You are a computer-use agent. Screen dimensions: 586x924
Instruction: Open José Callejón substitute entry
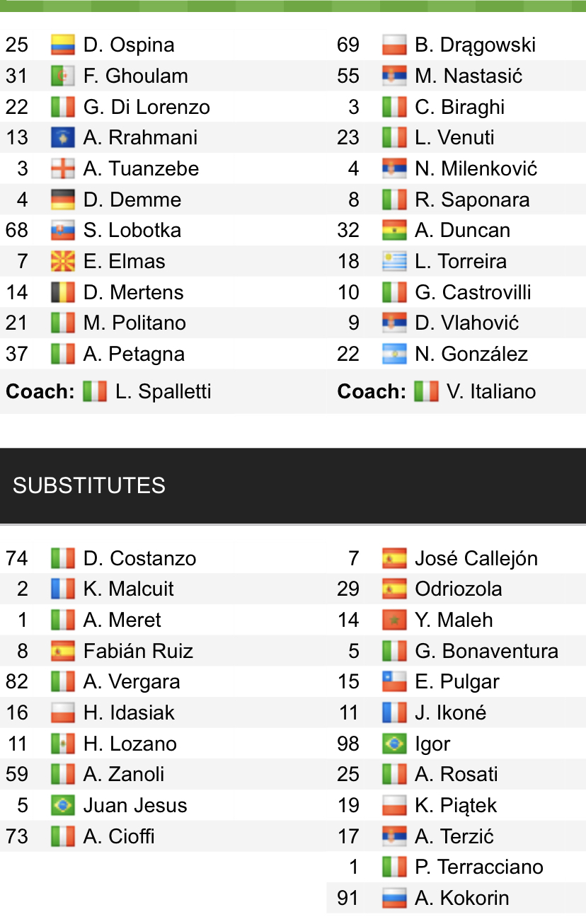click(x=476, y=559)
